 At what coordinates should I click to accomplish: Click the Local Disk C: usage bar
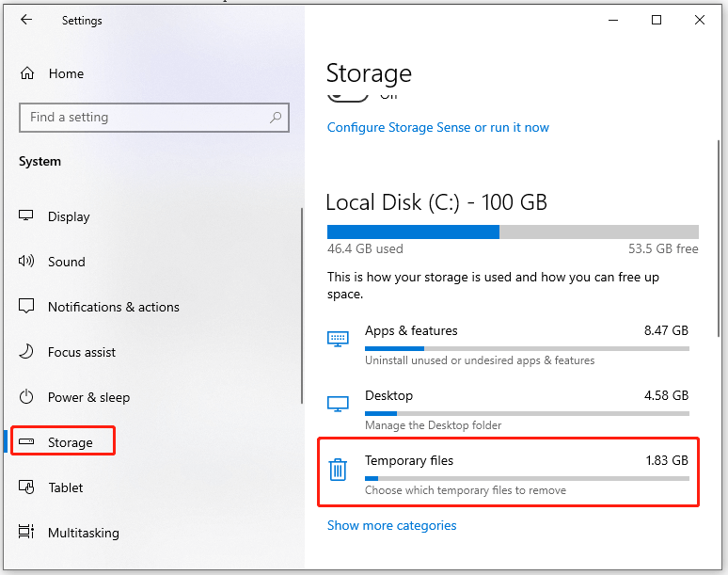(513, 232)
